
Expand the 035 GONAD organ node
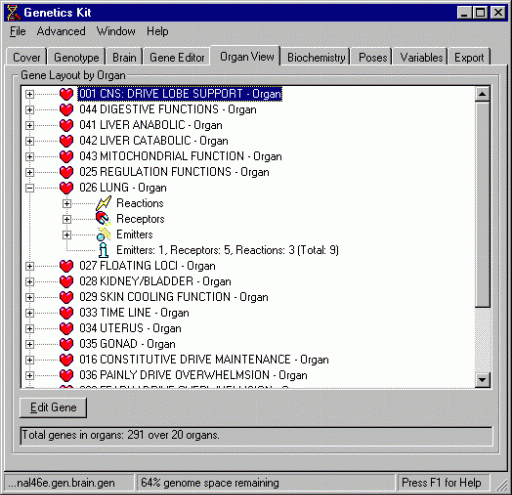click(29, 344)
